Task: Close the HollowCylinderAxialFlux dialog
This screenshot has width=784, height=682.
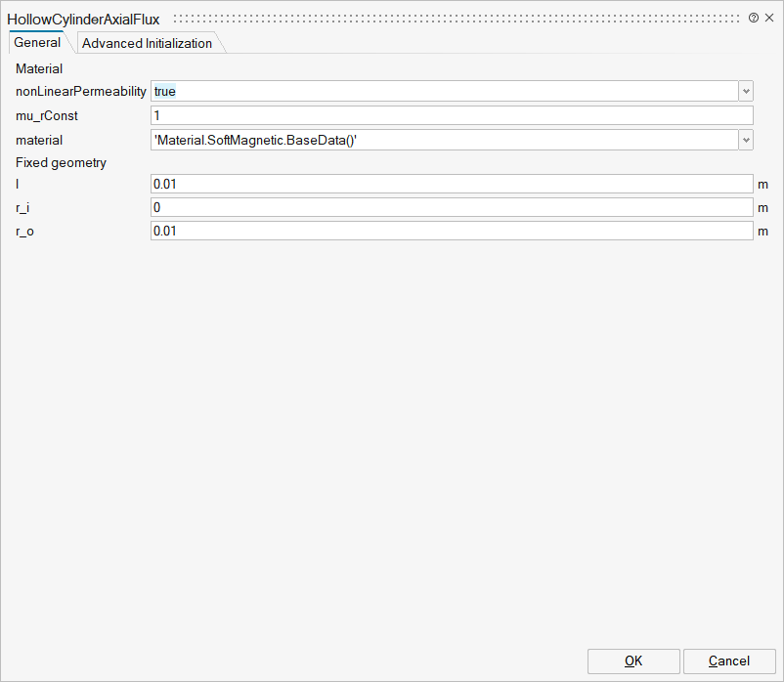Action: 769,18
